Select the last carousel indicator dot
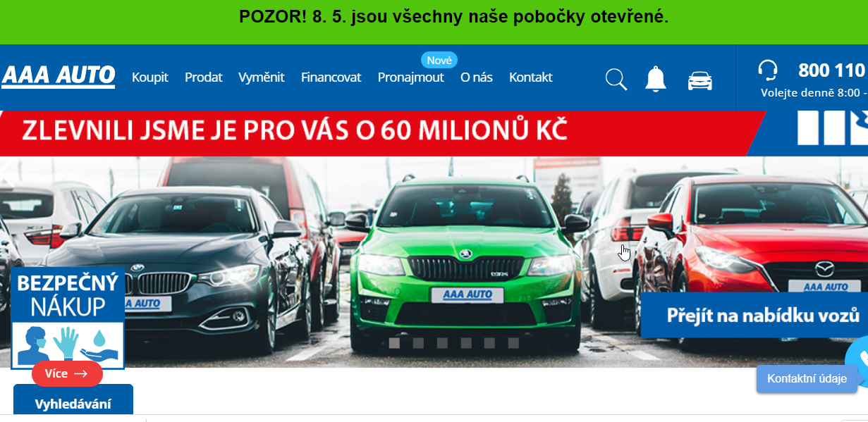This screenshot has height=422, width=868. coord(513,343)
